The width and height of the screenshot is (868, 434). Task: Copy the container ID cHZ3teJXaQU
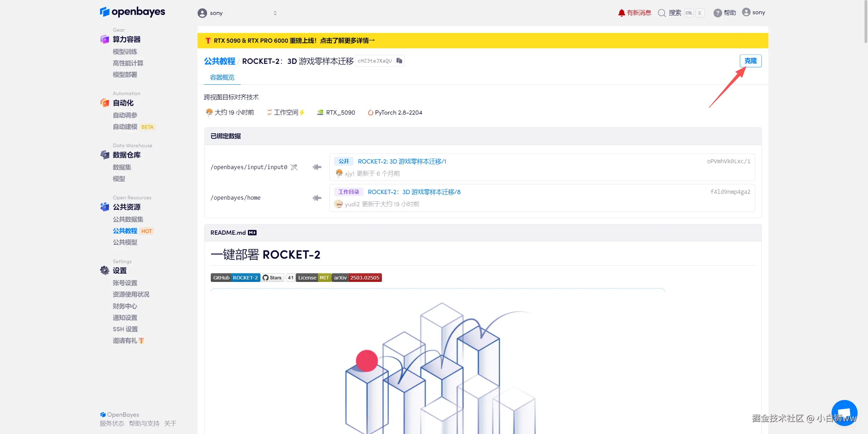click(399, 61)
